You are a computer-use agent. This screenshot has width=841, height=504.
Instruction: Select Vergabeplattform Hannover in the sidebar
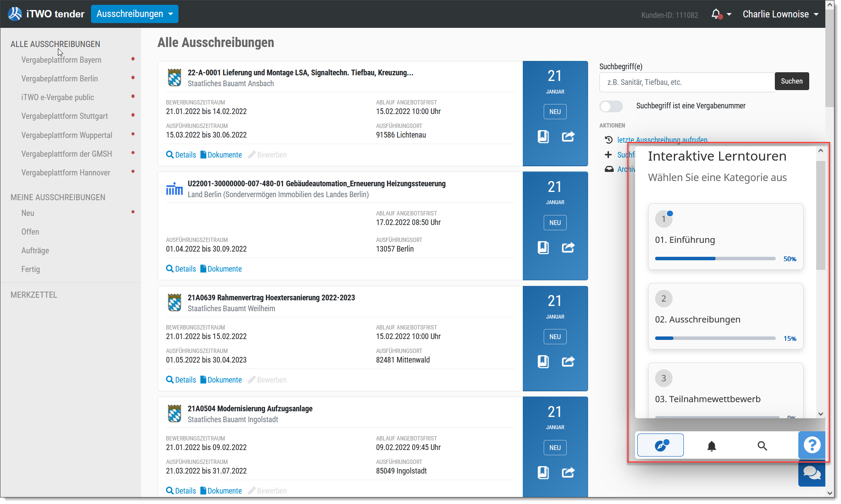coord(66,172)
